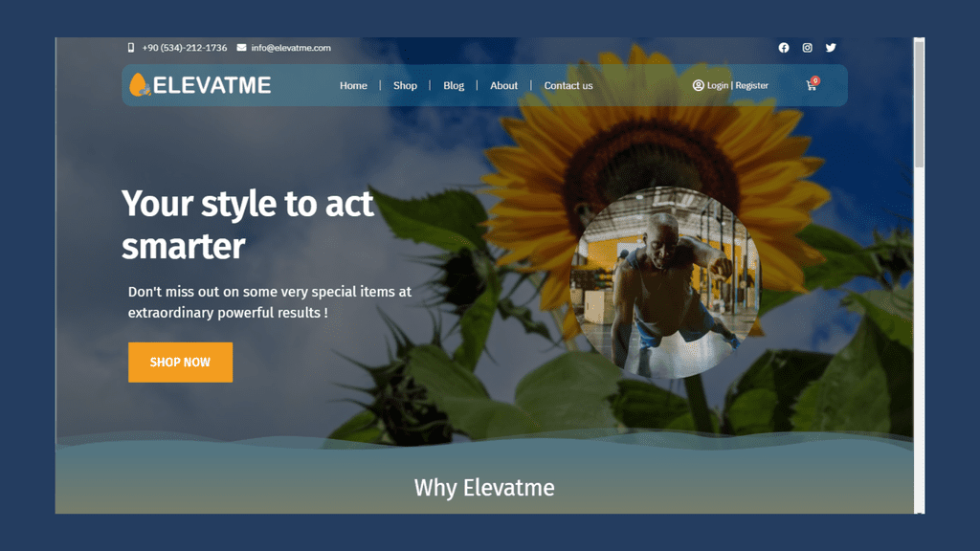The image size is (980, 551).
Task: Click the Register link
Action: pyautogui.click(x=752, y=85)
